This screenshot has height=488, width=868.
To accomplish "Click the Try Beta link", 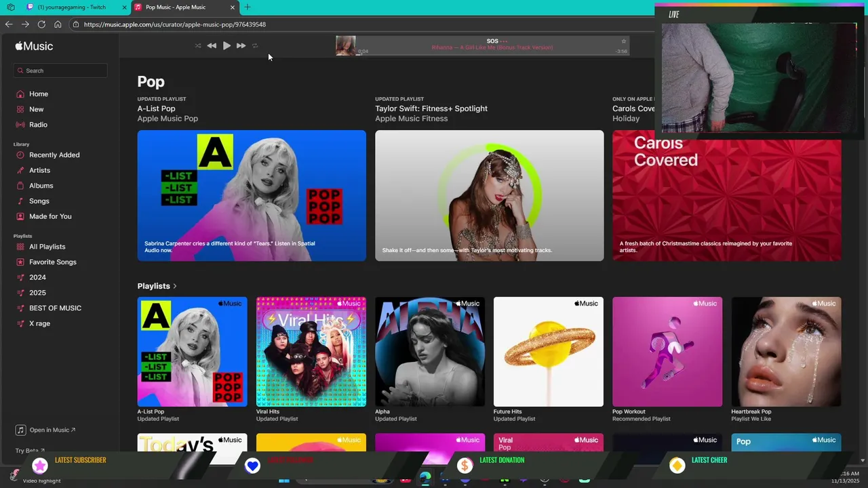I will pyautogui.click(x=30, y=451).
